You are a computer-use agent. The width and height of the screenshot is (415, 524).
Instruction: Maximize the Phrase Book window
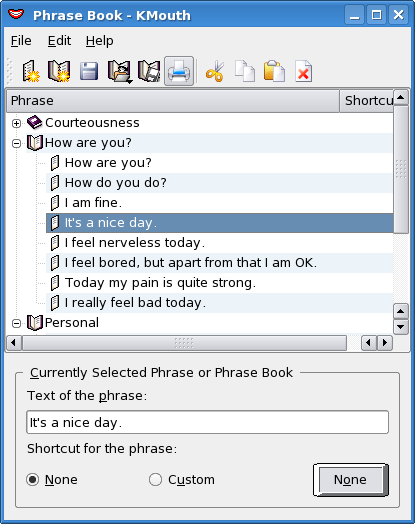tap(377, 15)
